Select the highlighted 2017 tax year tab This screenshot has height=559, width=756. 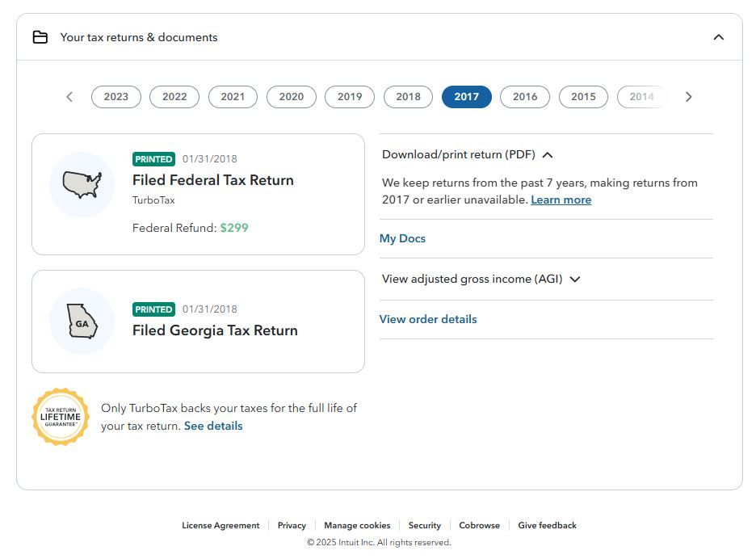point(467,97)
